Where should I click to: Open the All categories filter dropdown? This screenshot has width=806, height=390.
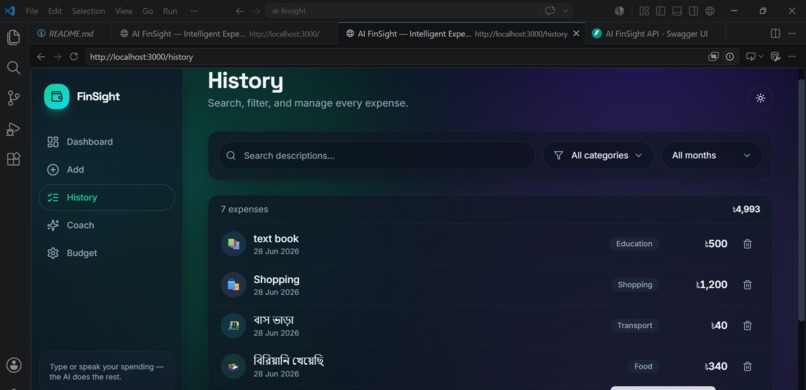pyautogui.click(x=598, y=156)
